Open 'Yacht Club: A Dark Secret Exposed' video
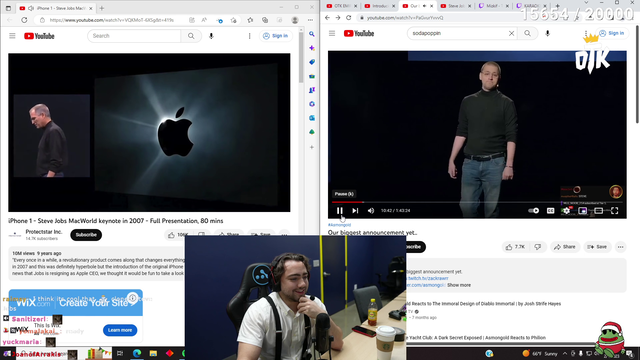The image size is (640, 360). (x=476, y=338)
